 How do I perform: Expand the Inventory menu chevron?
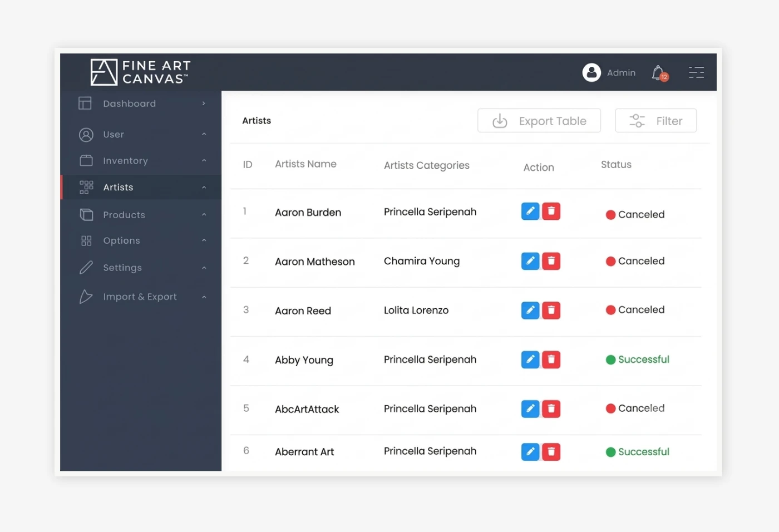click(x=204, y=161)
